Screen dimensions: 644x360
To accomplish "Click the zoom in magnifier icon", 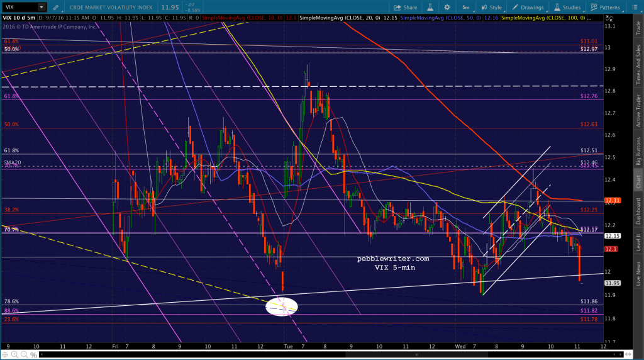I will (15, 354).
